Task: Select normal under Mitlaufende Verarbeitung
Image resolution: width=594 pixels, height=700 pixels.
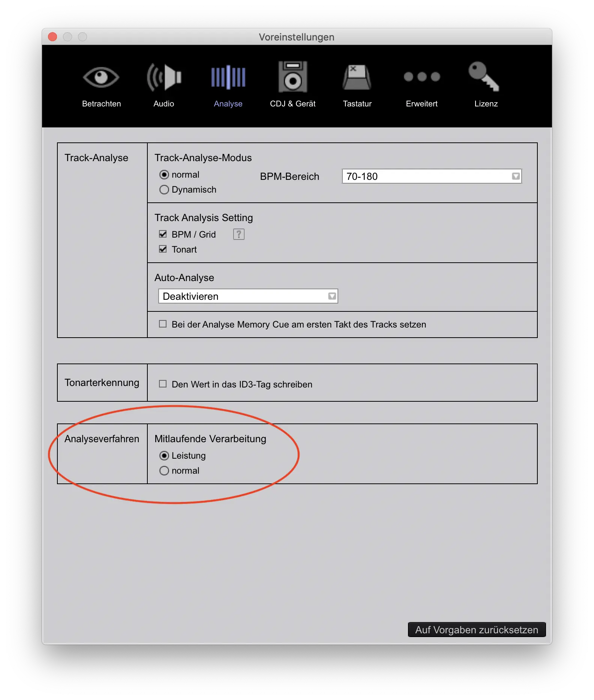Action: [x=164, y=471]
